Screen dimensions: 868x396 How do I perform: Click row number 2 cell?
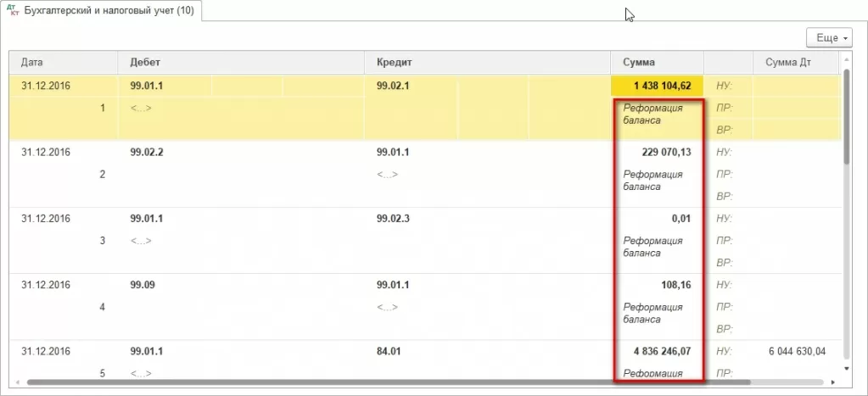pos(103,174)
